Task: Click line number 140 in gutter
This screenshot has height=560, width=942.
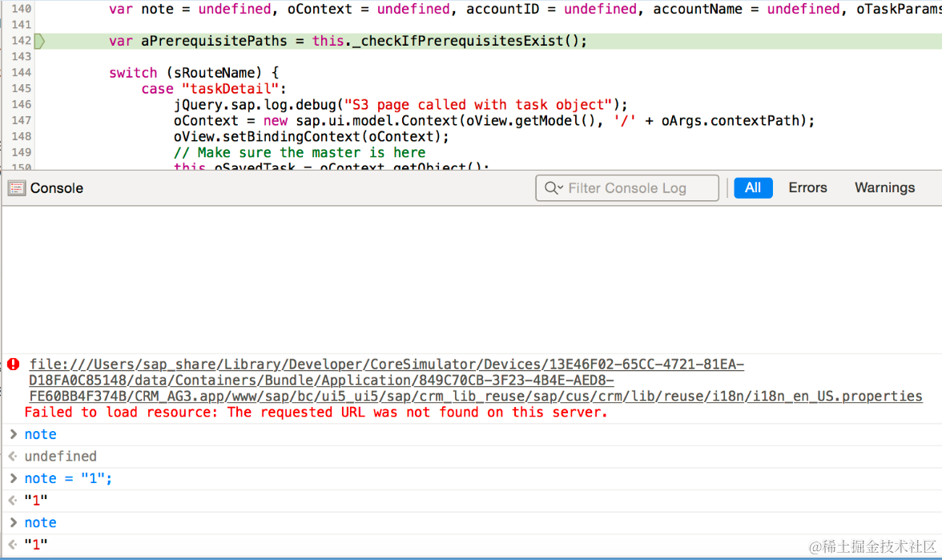Action: (x=21, y=9)
